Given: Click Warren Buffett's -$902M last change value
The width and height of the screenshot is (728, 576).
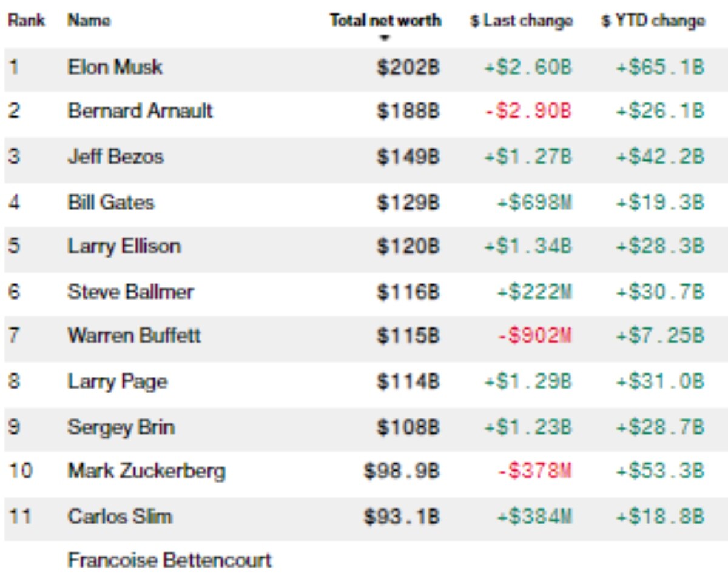Looking at the screenshot, I should (x=534, y=337).
